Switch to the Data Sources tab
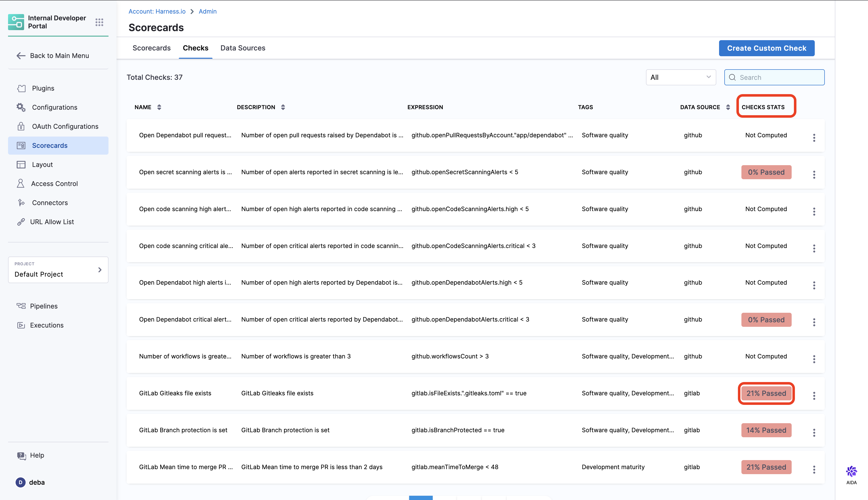Screen dimensions: 868x500 243,48
